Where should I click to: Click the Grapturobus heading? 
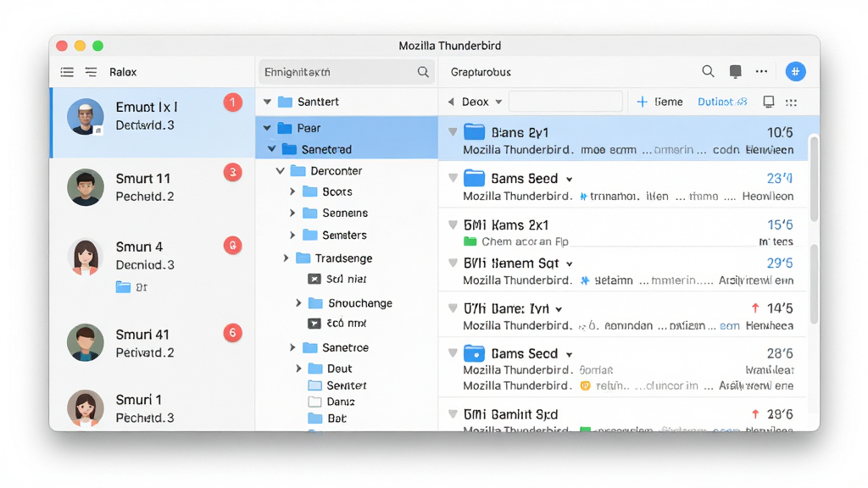coord(481,72)
